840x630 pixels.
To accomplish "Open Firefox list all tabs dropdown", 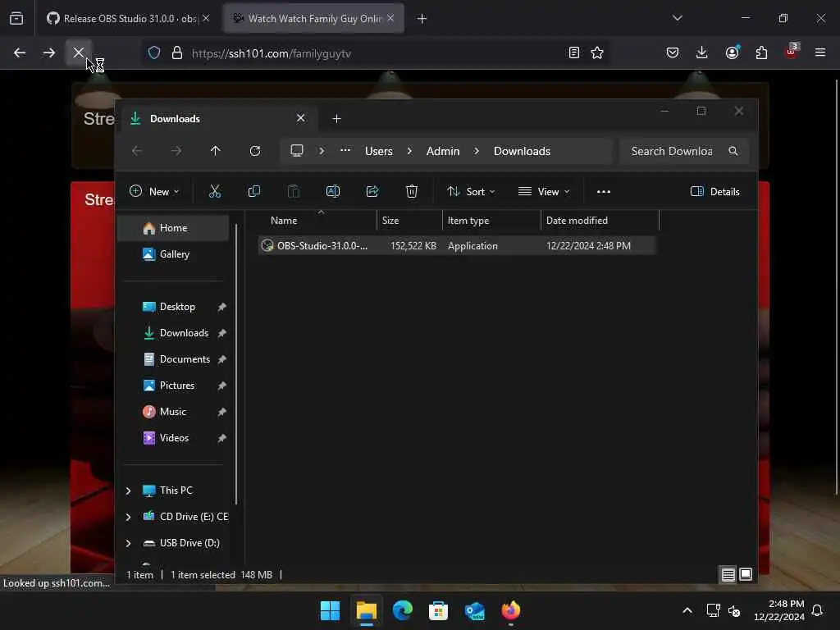I will coord(677,18).
